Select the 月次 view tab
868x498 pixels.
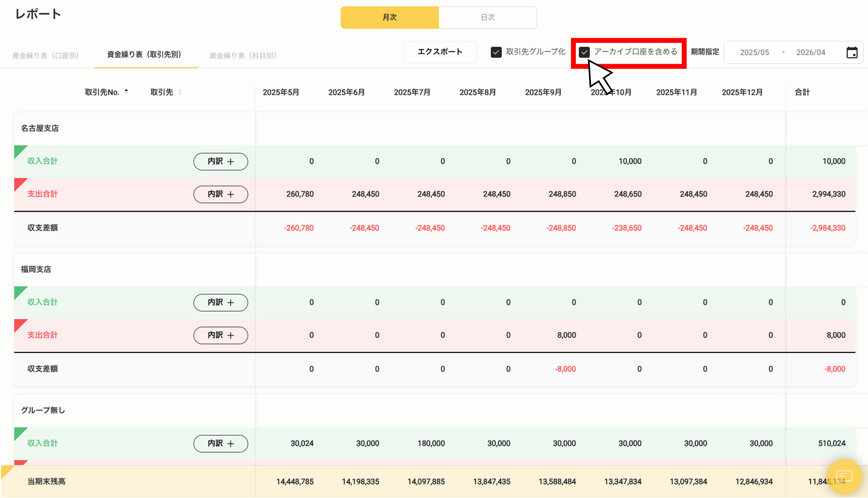tap(389, 17)
